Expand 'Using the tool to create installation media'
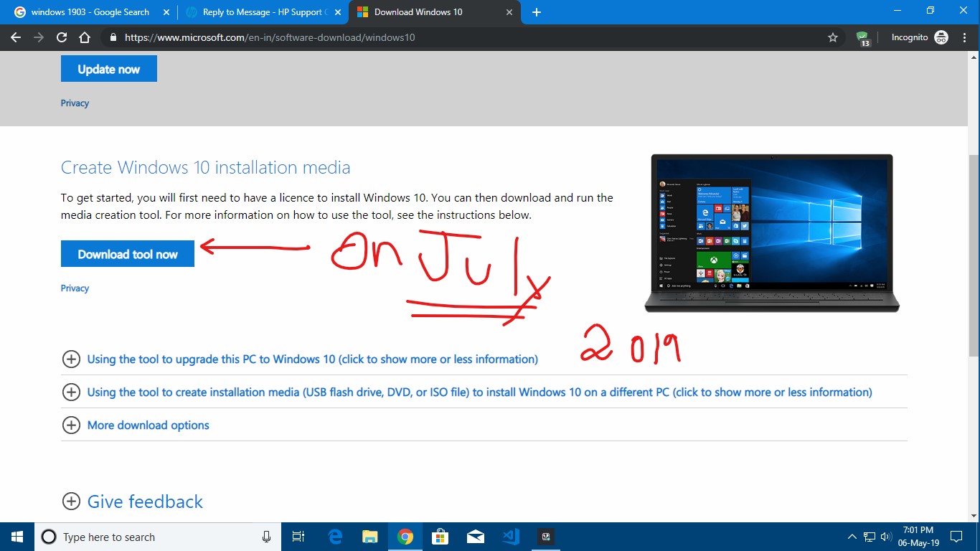The image size is (980, 551). [467, 392]
